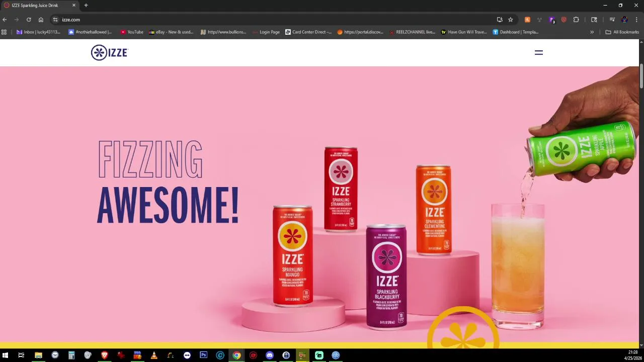644x362 pixels.
Task: Open the All Bookmarks folder
Action: [622, 32]
